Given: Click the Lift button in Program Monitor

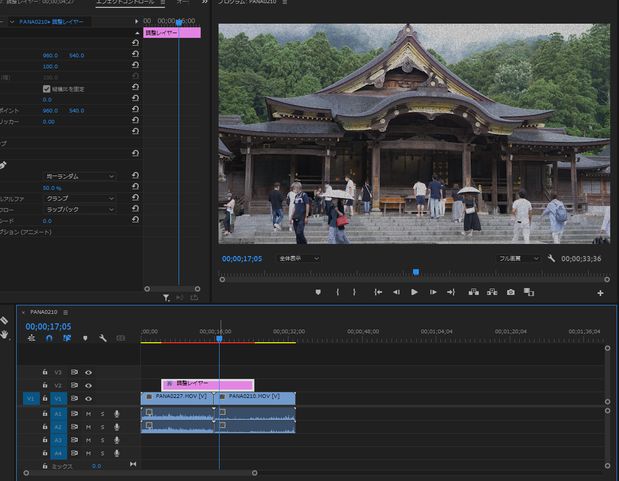Looking at the screenshot, I should [x=473, y=292].
